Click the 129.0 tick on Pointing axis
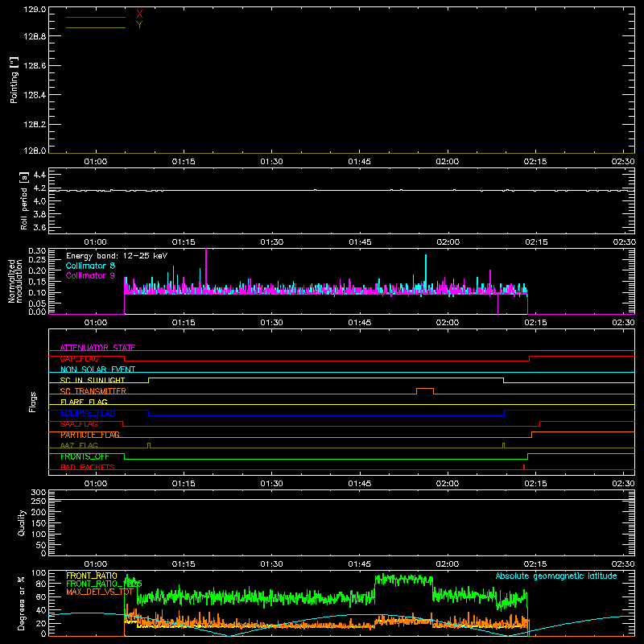 pos(35,9)
